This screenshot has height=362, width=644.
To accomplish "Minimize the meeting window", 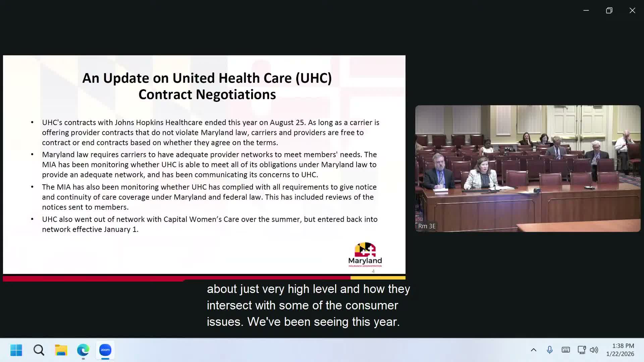I will (586, 10).
